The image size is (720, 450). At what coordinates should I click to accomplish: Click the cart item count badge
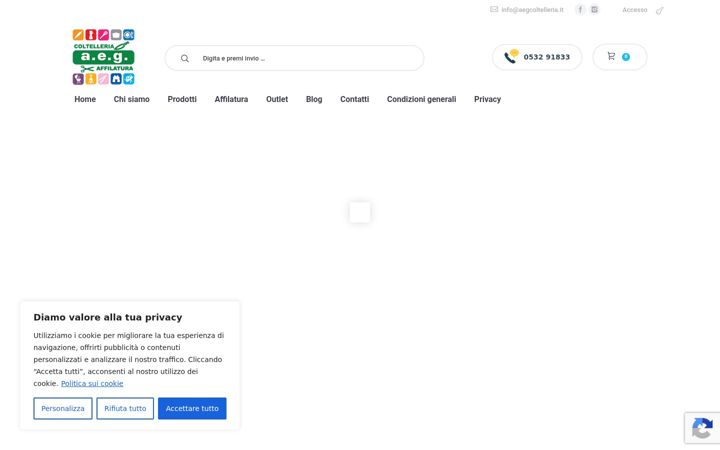pyautogui.click(x=626, y=57)
